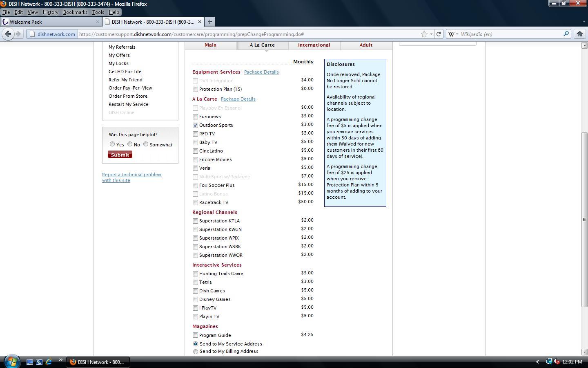Viewport: 588px width, 368px height.
Task: Click the network icon in system tray
Action: [549, 362]
